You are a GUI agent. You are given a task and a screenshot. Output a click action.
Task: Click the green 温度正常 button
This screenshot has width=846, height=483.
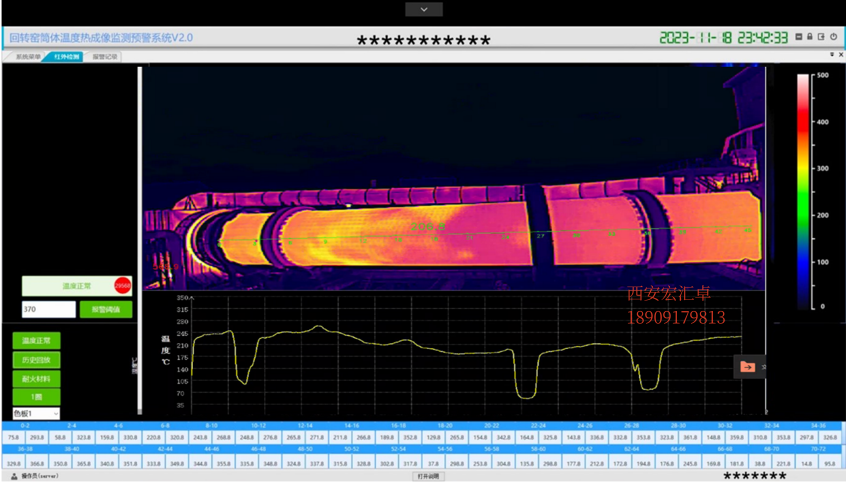(x=36, y=341)
